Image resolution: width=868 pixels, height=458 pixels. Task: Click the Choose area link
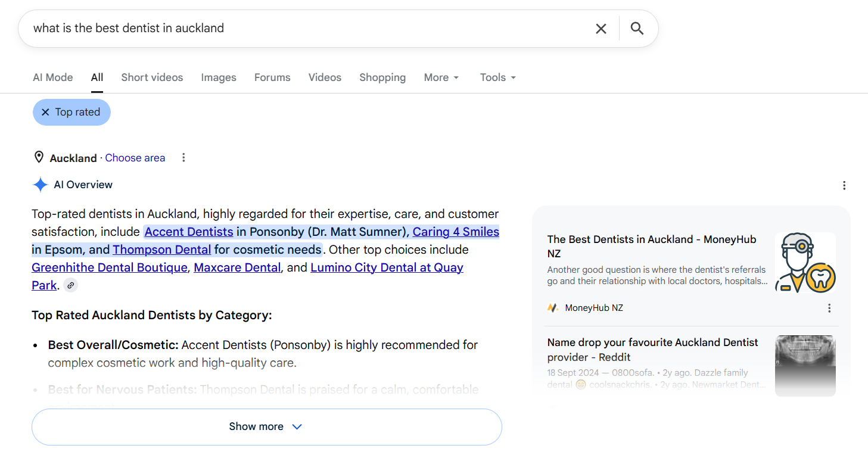click(135, 158)
